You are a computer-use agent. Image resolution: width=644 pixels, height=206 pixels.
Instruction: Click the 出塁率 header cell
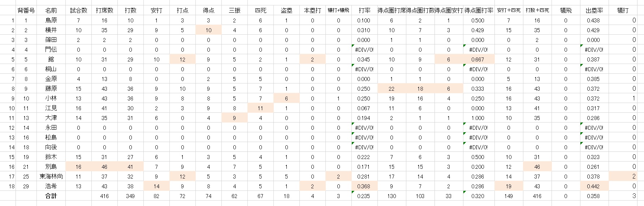(x=594, y=10)
